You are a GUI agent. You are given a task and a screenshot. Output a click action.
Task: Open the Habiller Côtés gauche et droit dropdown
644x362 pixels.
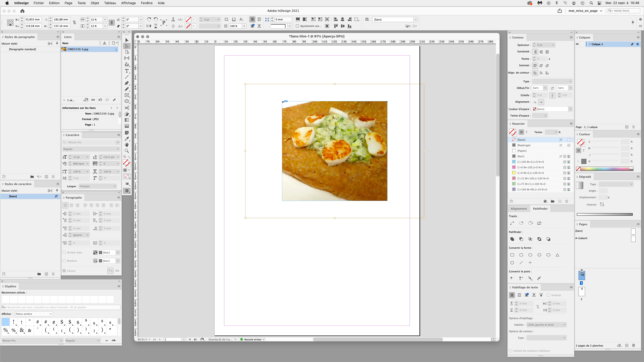click(546, 325)
